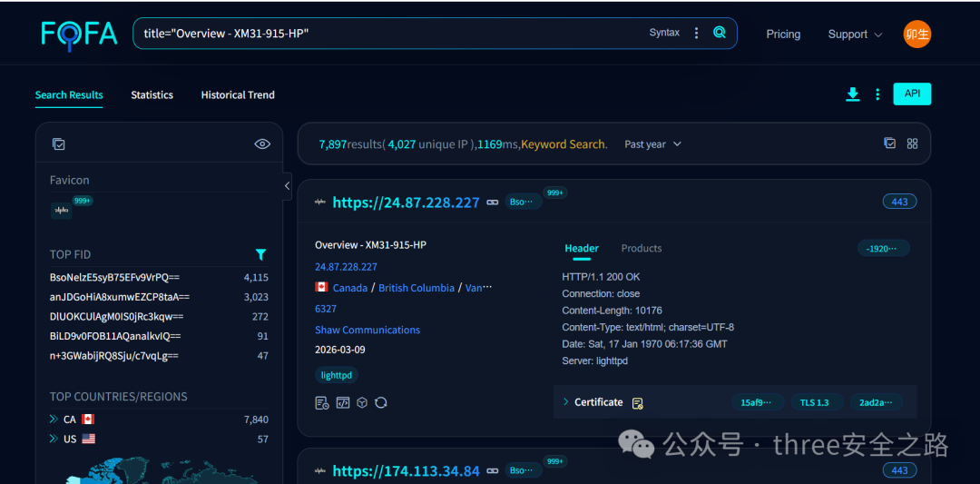This screenshot has width=980, height=484.
Task: Click the IP 24.87.228.227 under title
Action: click(x=347, y=266)
